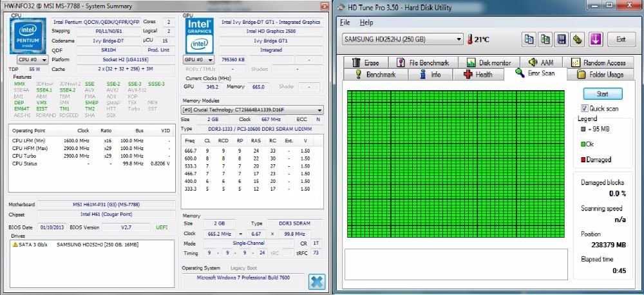The width and height of the screenshot is (644, 295).
Task: Switch to the File Benchmark tab
Action: tap(423, 63)
